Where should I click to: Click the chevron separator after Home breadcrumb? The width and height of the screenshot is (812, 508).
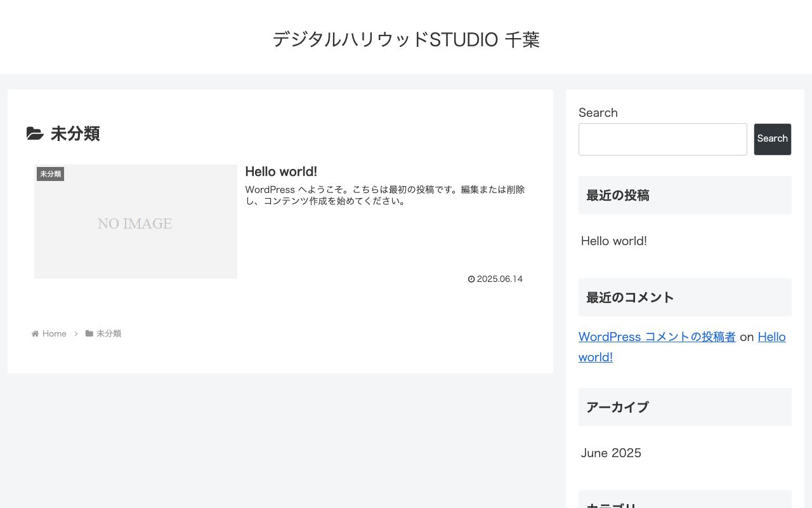click(x=76, y=333)
